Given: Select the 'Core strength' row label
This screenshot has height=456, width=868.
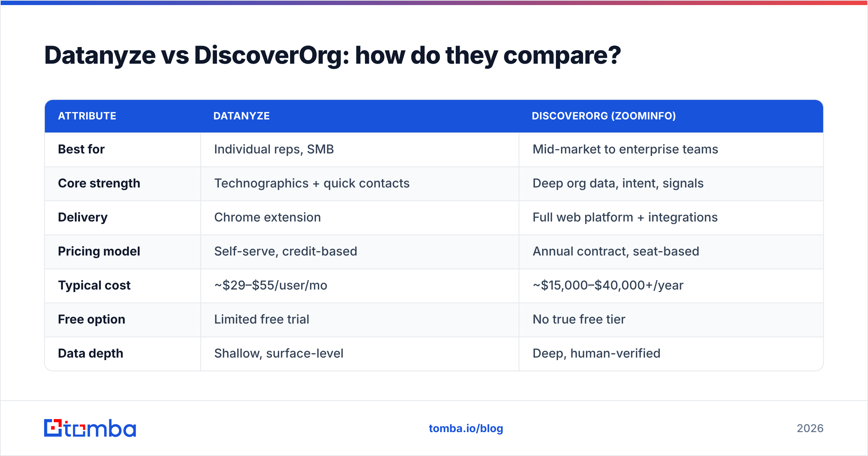Looking at the screenshot, I should click(99, 183).
